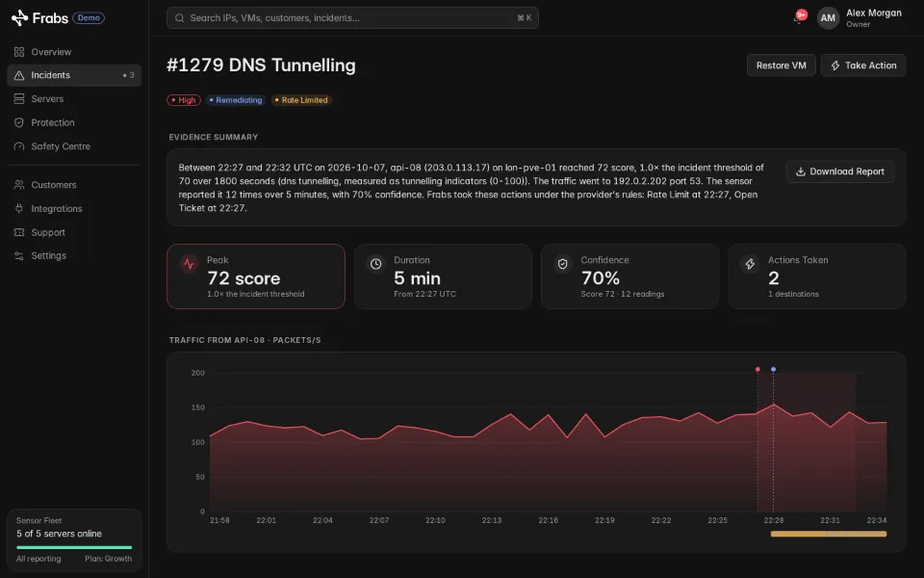Select Integrations in the sidebar
The image size is (924, 578).
coord(74,209)
